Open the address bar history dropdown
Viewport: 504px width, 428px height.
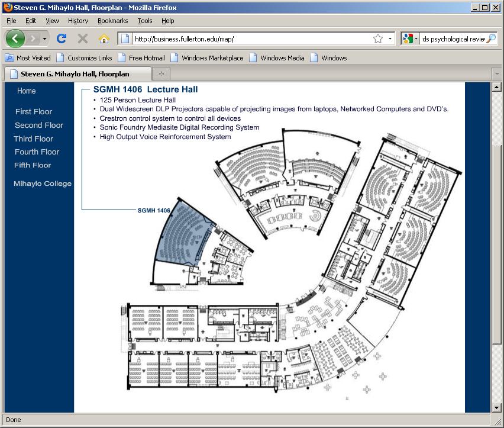pyautogui.click(x=390, y=39)
